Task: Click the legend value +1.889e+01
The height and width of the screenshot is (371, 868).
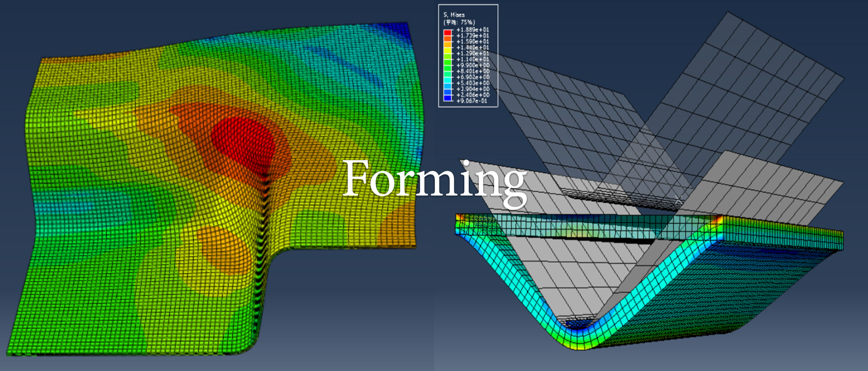Action: pyautogui.click(x=473, y=30)
